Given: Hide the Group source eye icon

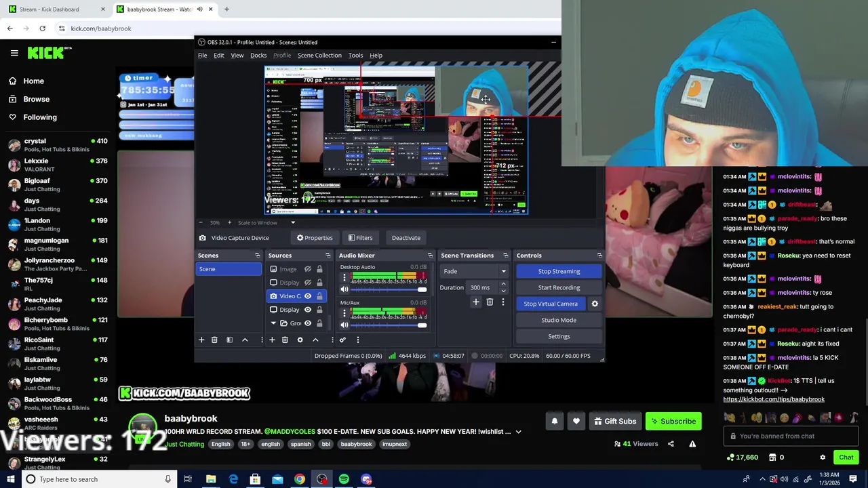Looking at the screenshot, I should coord(308,323).
